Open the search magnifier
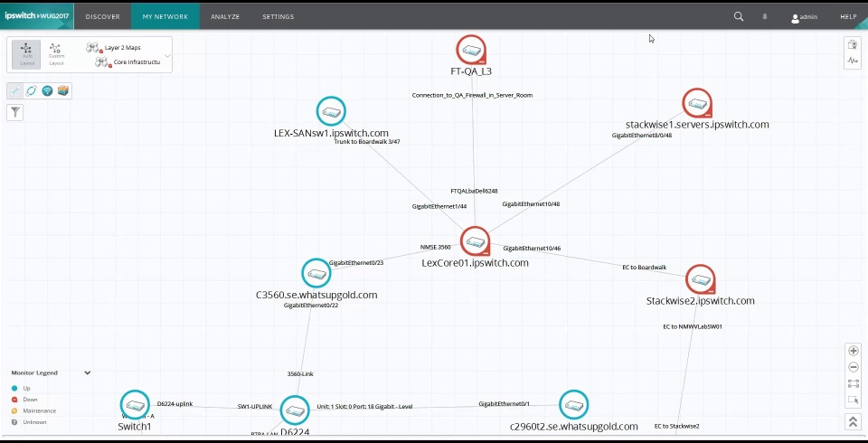Image resolution: width=868 pixels, height=443 pixels. [x=739, y=16]
